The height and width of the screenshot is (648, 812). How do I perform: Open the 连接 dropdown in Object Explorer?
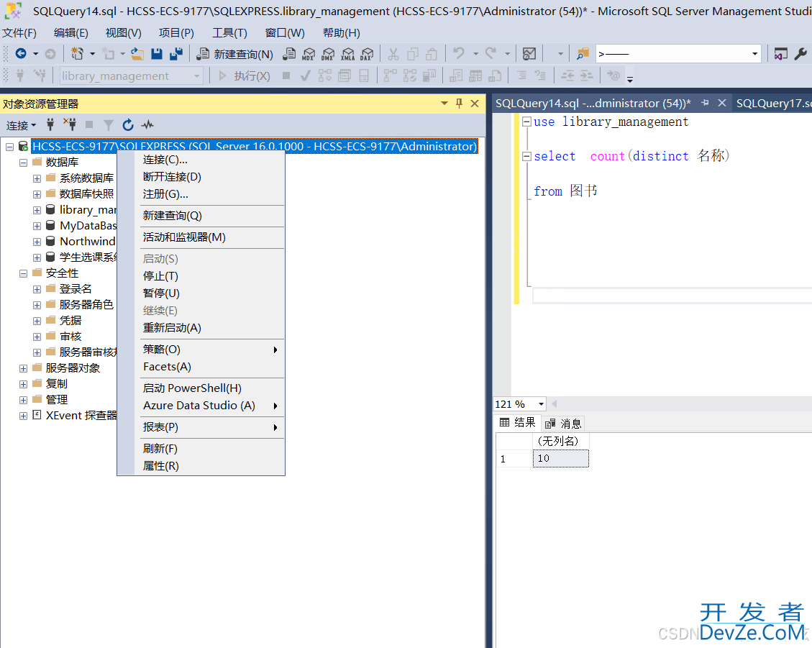[x=22, y=125]
